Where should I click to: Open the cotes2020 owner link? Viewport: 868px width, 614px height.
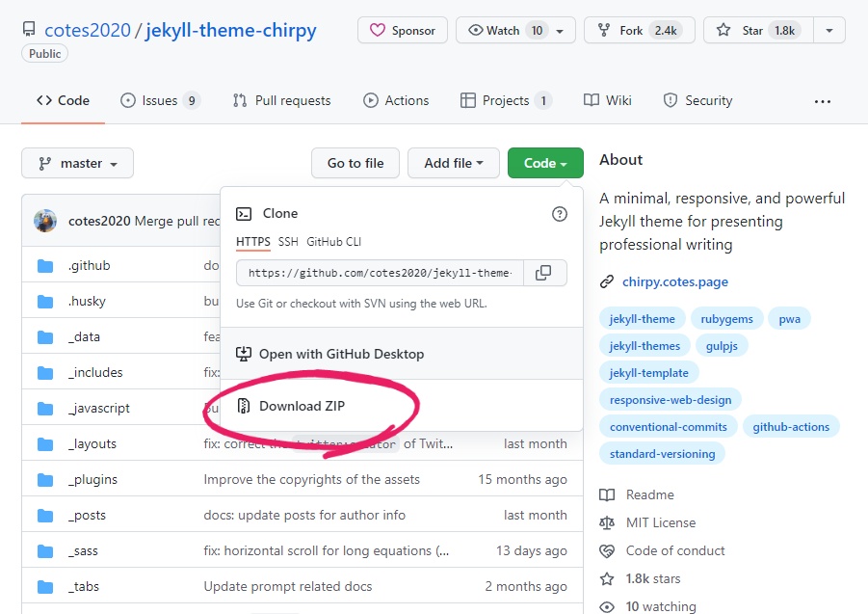coord(88,30)
